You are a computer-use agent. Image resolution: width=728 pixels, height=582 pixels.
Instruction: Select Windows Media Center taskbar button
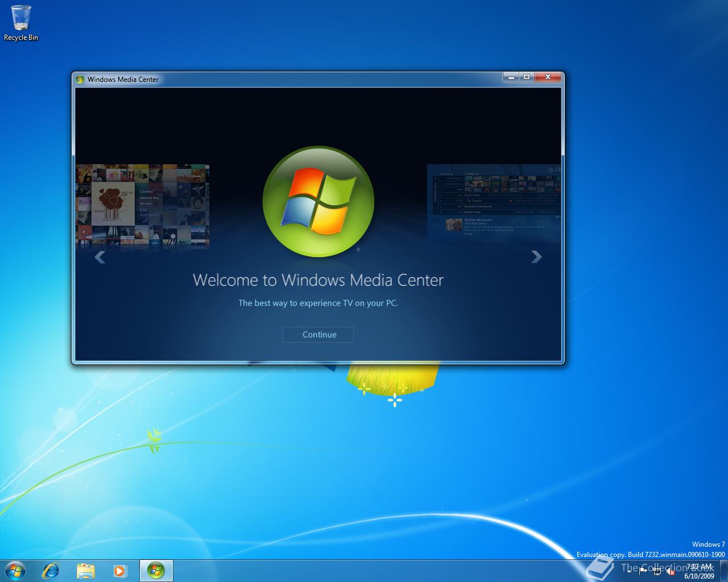[156, 570]
